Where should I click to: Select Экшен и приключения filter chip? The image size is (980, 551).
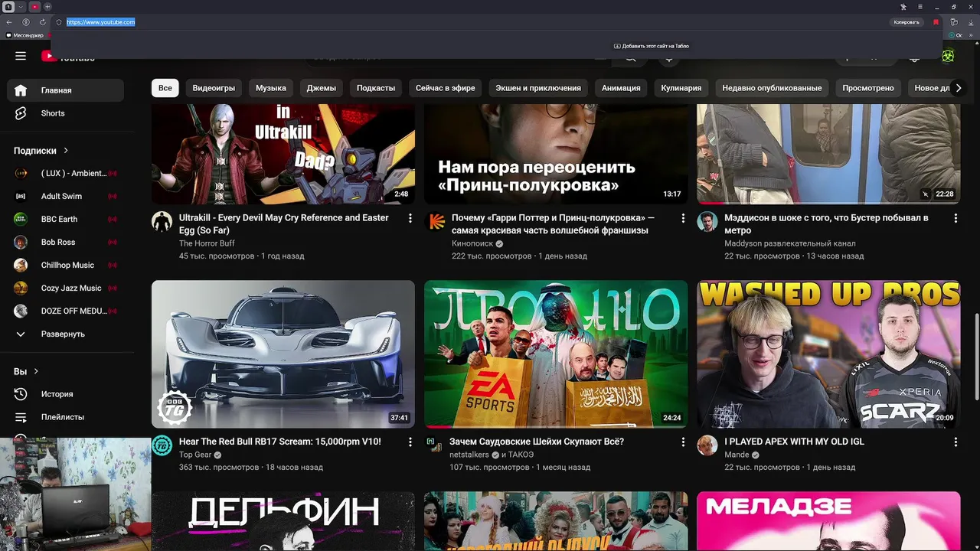coord(538,88)
